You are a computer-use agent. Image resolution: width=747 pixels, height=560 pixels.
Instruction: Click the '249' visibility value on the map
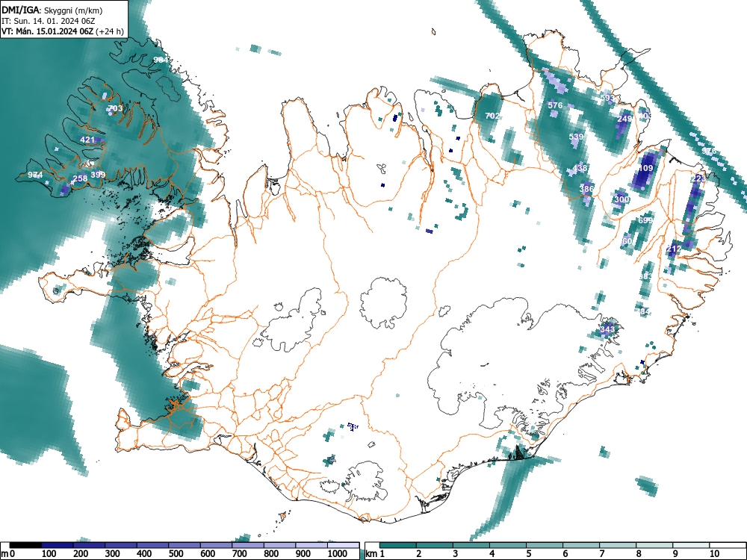coord(624,119)
